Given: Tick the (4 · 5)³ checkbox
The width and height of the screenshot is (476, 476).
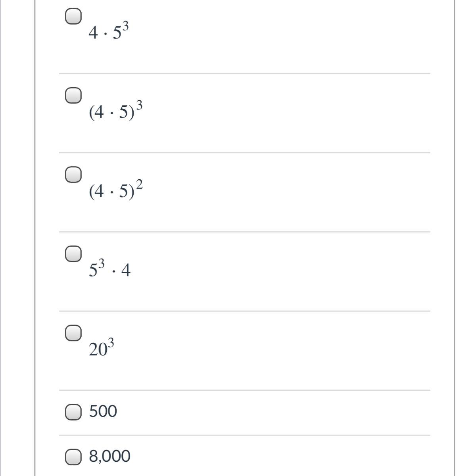Looking at the screenshot, I should [73, 96].
